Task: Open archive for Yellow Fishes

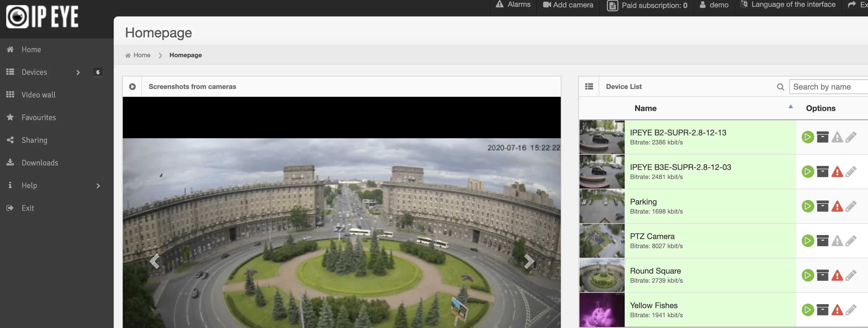Action: 822,310
